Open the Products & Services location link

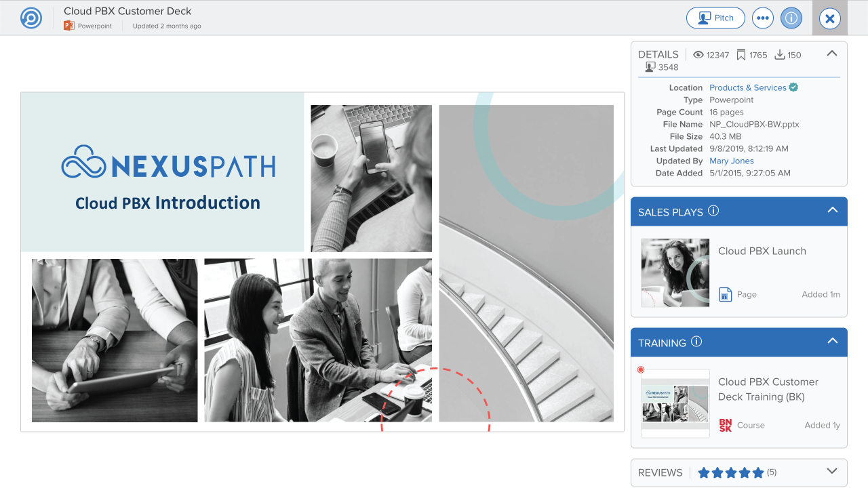point(748,87)
